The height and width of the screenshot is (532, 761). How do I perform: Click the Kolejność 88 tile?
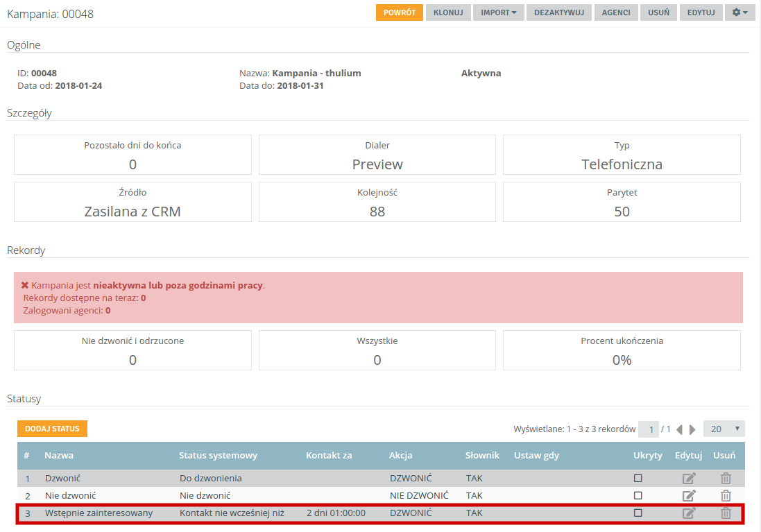pyautogui.click(x=377, y=202)
